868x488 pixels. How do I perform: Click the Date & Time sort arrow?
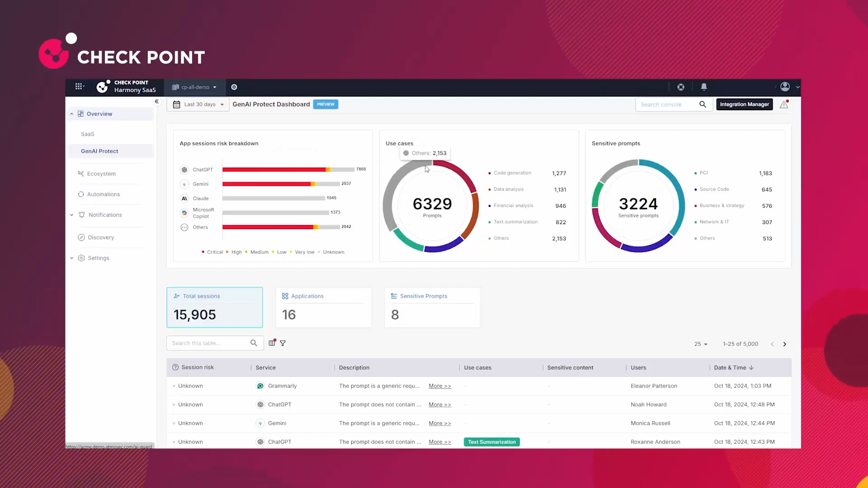[x=751, y=368]
